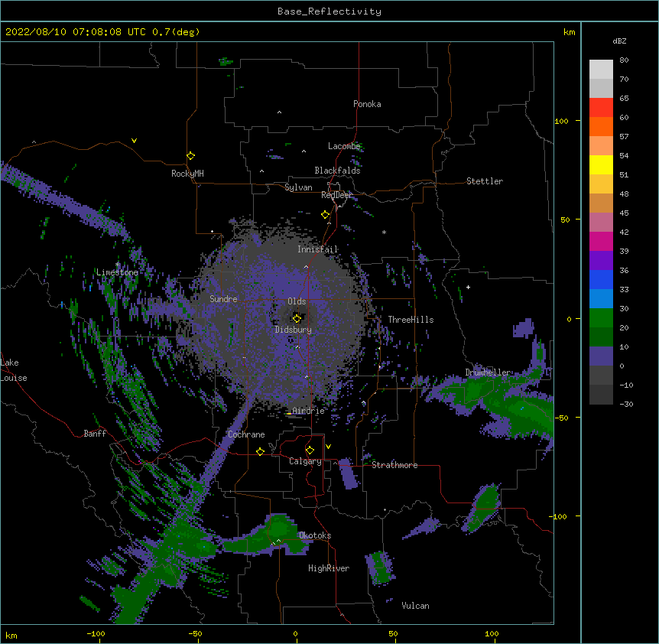This screenshot has width=659, height=644.
Task: Click the -30 value on dBZ legend
Action: click(x=626, y=405)
